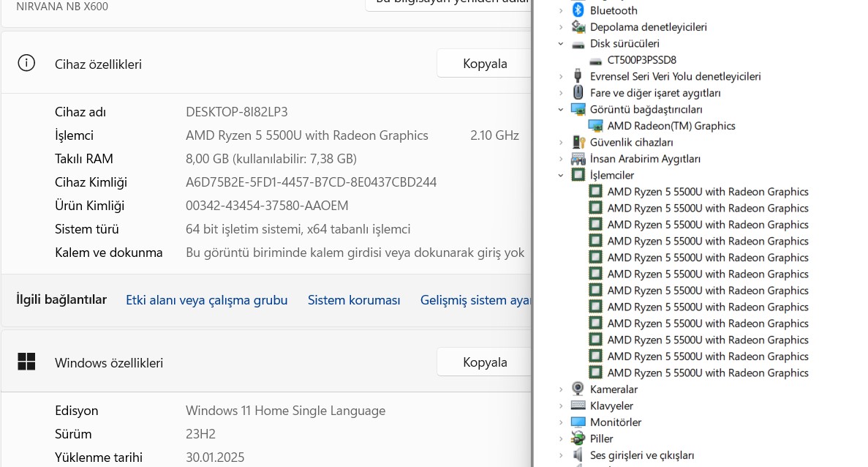Viewport: 868px width, 467px height.
Task: Click the Kameralar webcam icon
Action: pyautogui.click(x=578, y=389)
